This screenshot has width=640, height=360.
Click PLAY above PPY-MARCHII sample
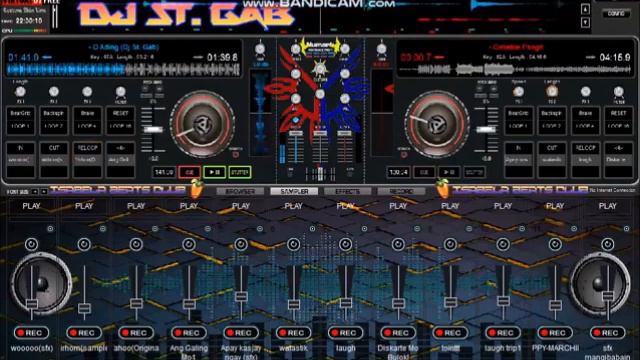pos(555,206)
